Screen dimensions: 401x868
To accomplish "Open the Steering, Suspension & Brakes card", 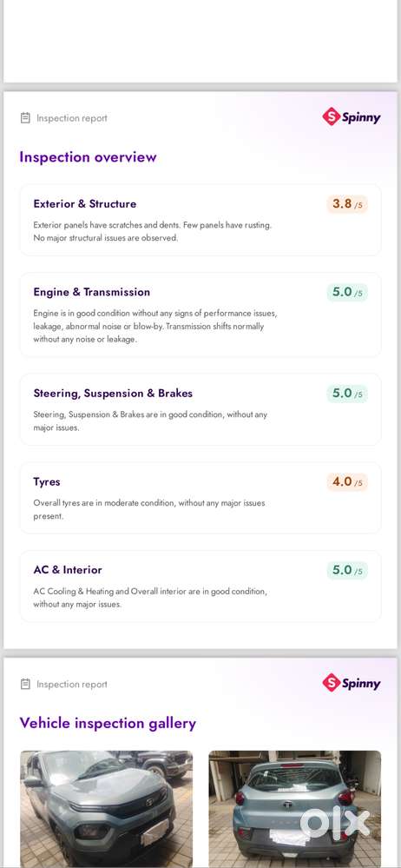I will click(x=200, y=409).
